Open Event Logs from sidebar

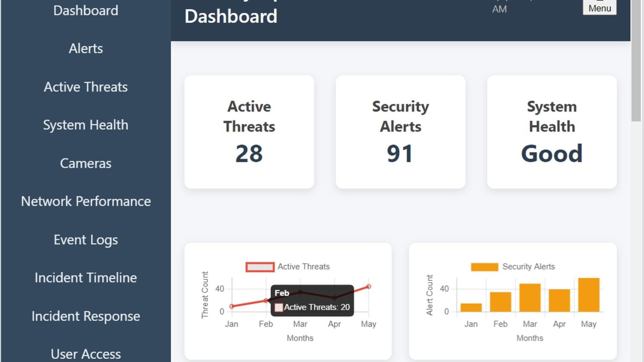tap(86, 240)
